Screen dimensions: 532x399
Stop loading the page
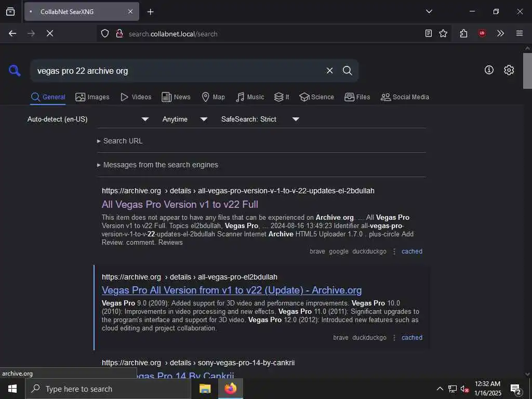[x=50, y=33]
